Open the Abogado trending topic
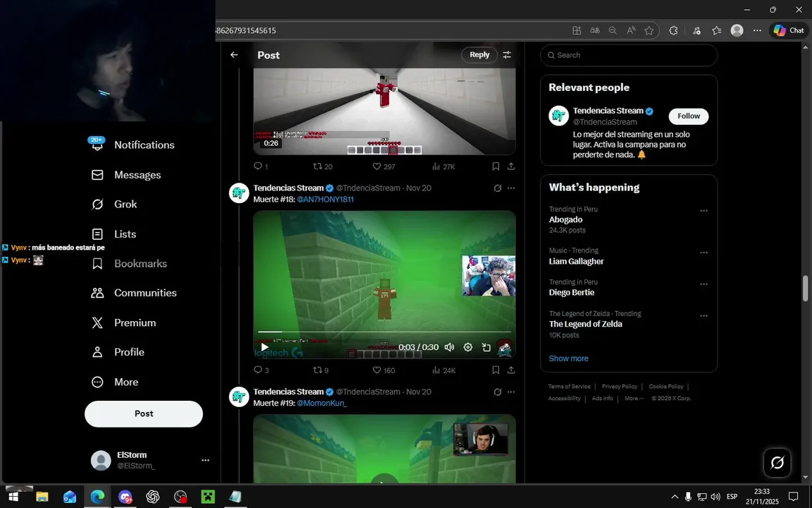The image size is (812, 508). 565,220
